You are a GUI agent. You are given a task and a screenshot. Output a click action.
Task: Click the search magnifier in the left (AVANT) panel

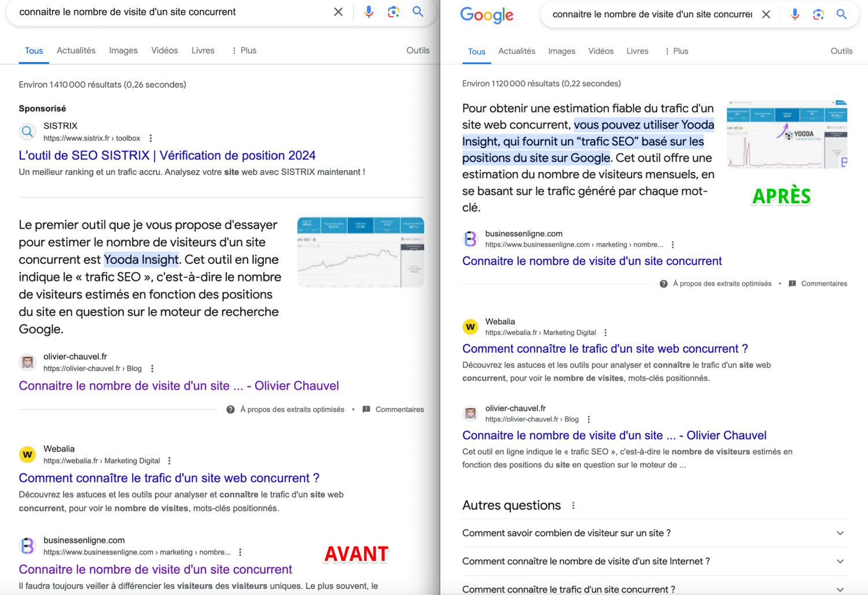pos(418,12)
